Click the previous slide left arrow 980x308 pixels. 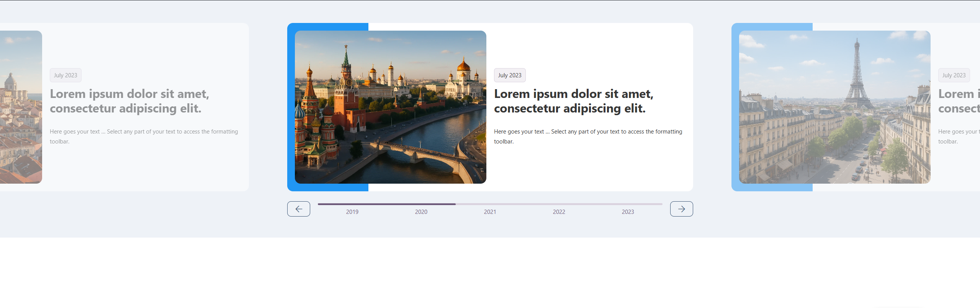click(x=298, y=209)
